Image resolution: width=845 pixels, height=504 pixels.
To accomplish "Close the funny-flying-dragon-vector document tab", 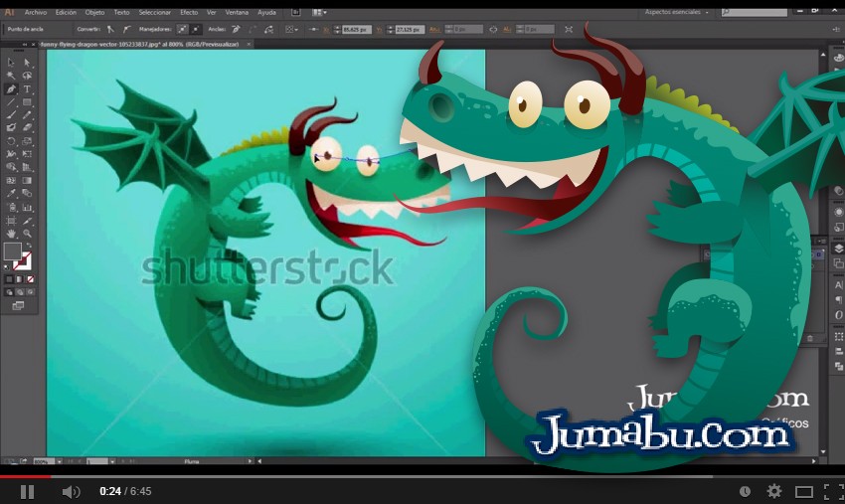I will pos(249,44).
